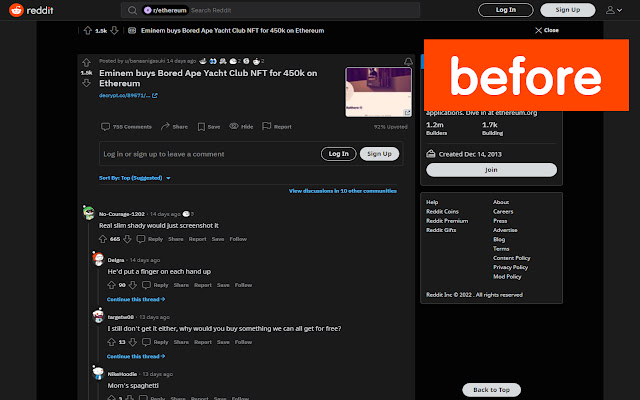Continue this thread under the 'I still don't get it' comment
The height and width of the screenshot is (400, 640).
136,357
